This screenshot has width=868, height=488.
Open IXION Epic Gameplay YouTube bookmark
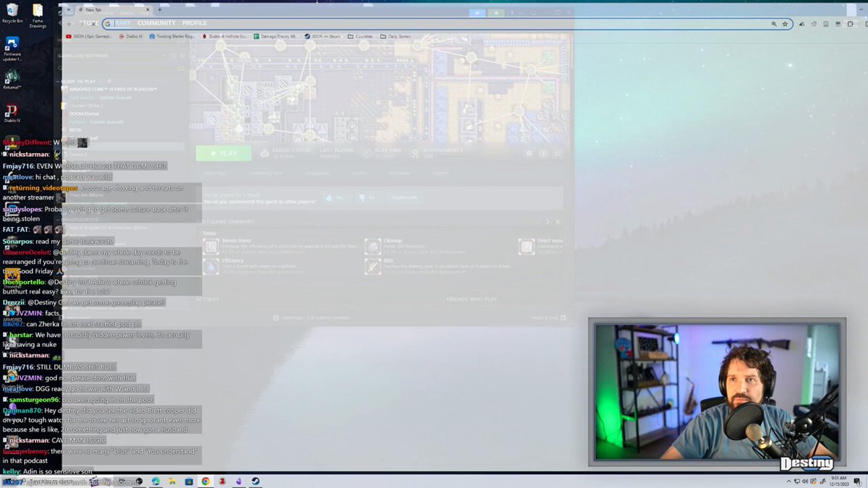click(x=88, y=36)
